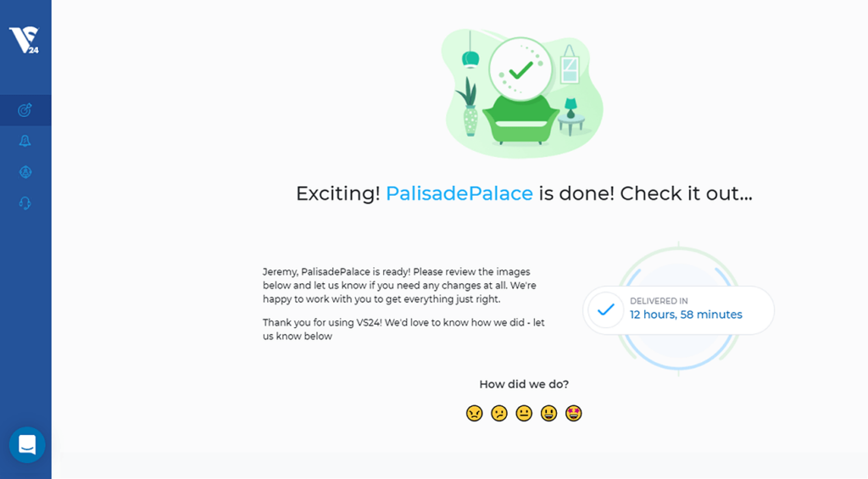Click the "How did we do?" label

point(524,384)
